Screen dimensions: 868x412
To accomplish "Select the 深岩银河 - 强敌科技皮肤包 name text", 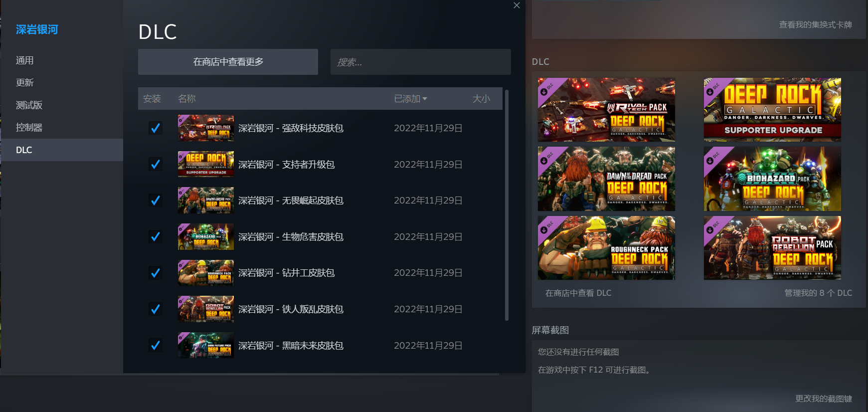I will (291, 128).
